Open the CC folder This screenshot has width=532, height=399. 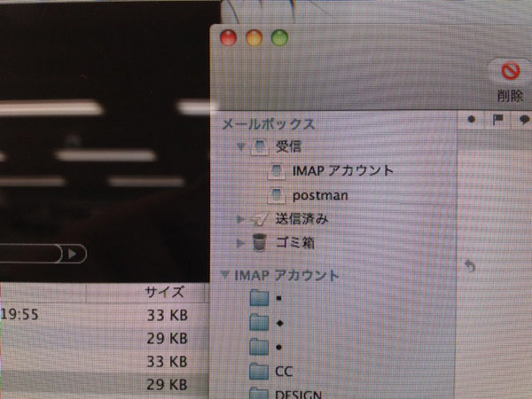284,370
